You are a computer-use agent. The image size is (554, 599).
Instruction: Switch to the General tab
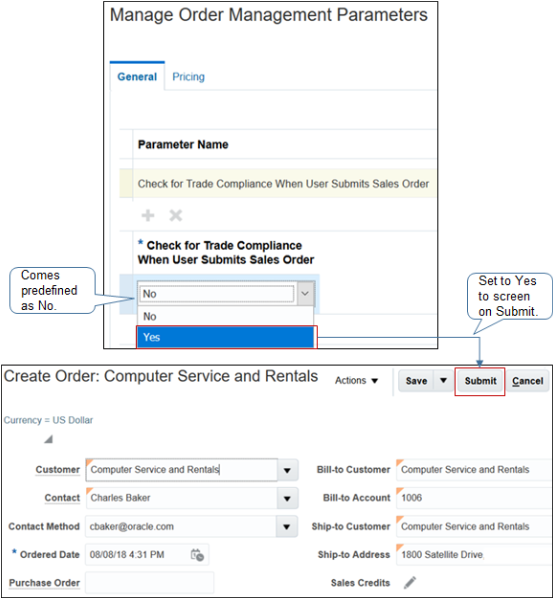pyautogui.click(x=137, y=77)
